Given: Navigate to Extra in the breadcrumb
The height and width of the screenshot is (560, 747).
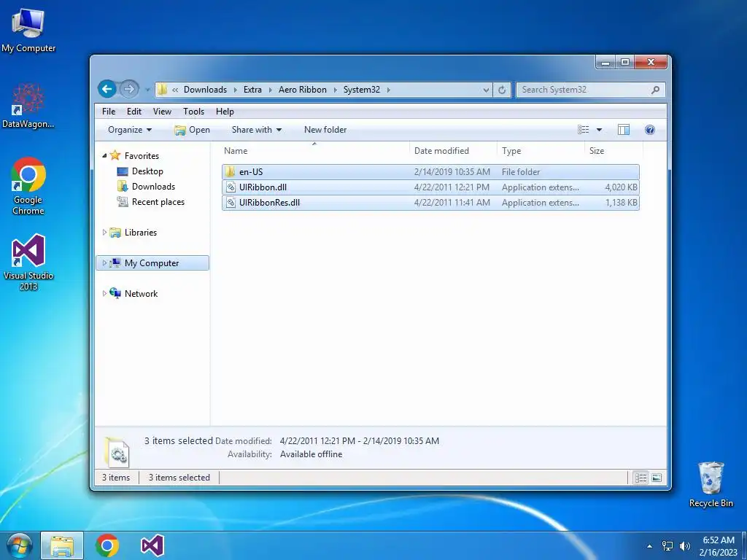Looking at the screenshot, I should [252, 90].
